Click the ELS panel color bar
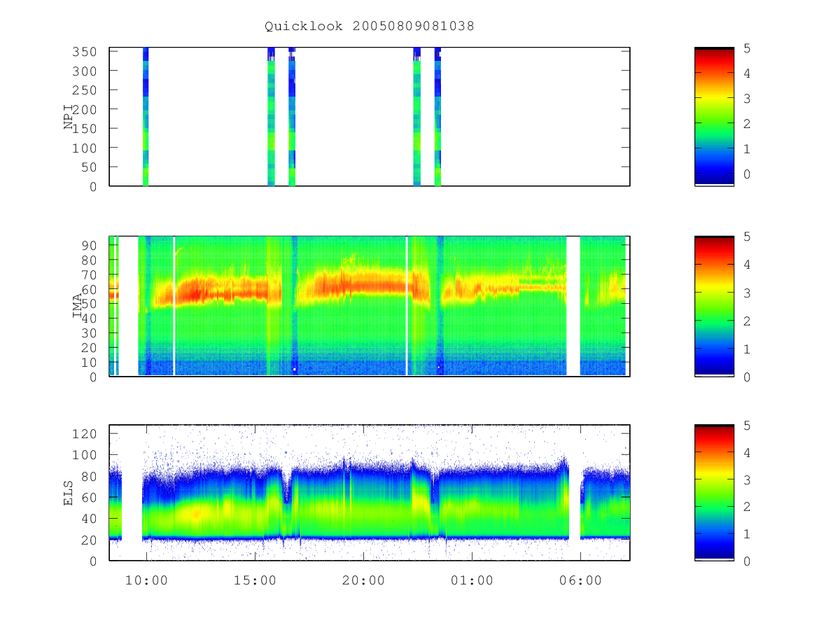The height and width of the screenshot is (630, 840). tap(714, 492)
